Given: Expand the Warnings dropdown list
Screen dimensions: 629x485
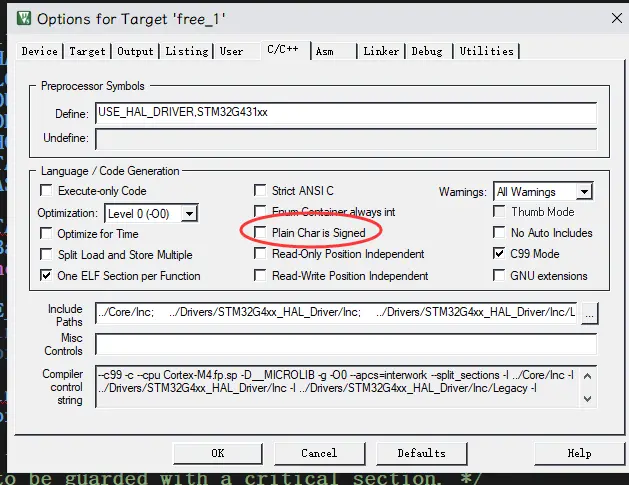Looking at the screenshot, I should click(583, 191).
